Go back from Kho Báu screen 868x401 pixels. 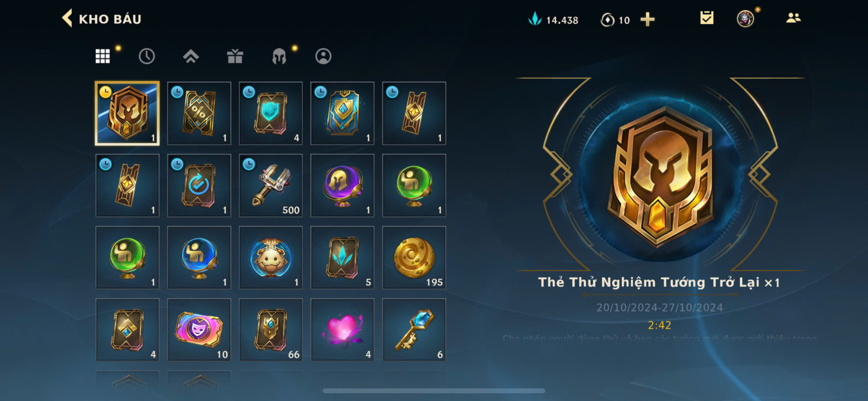click(67, 18)
